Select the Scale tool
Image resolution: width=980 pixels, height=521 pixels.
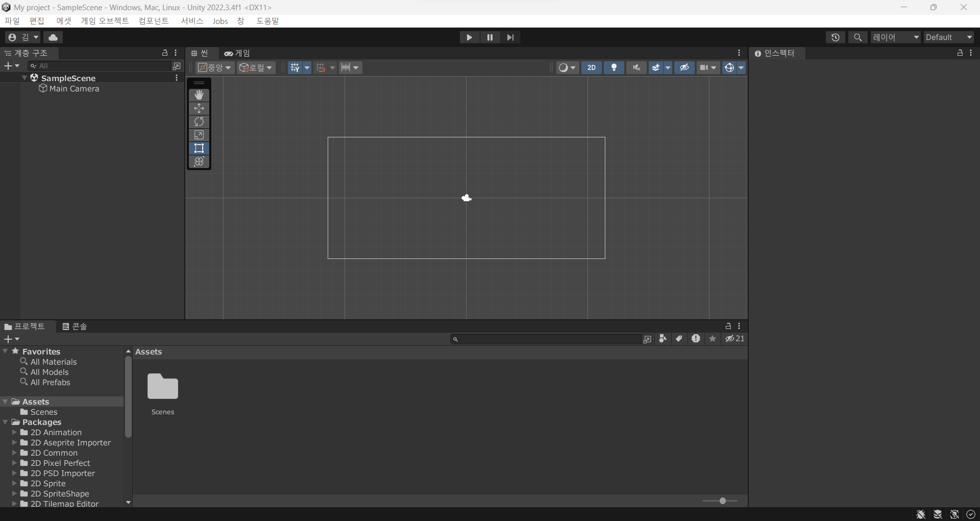(x=199, y=135)
